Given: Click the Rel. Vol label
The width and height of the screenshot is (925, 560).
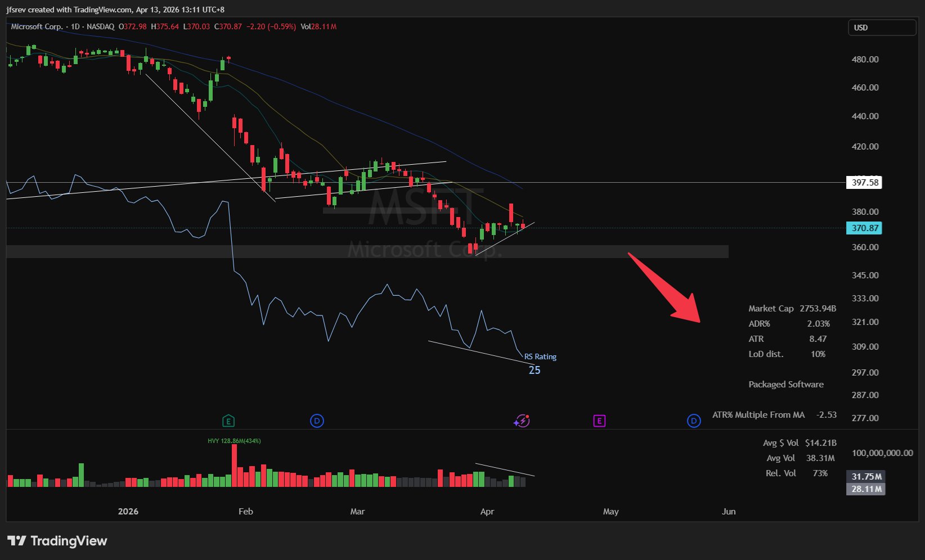Looking at the screenshot, I should point(781,473).
